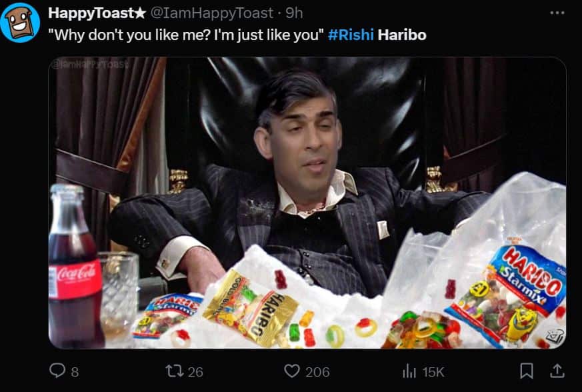Open the @IamHappyToast handle
This screenshot has height=392, width=582.
(x=211, y=13)
